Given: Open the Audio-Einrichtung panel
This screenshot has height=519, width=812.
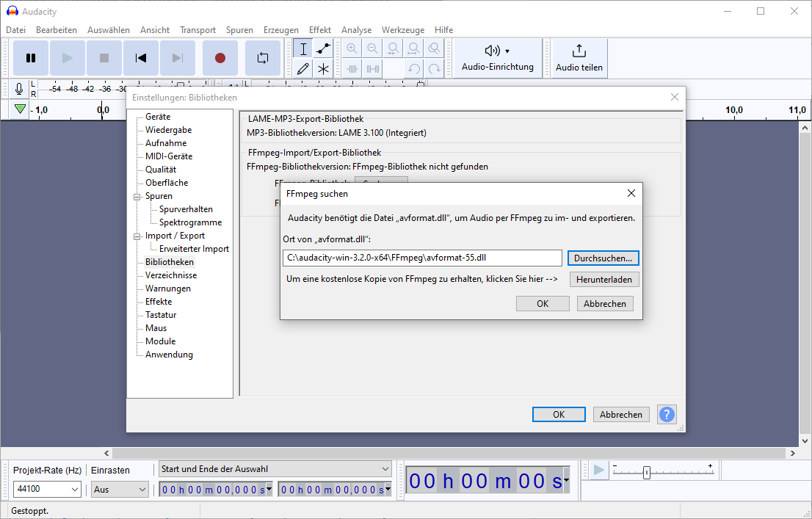Looking at the screenshot, I should coord(496,58).
